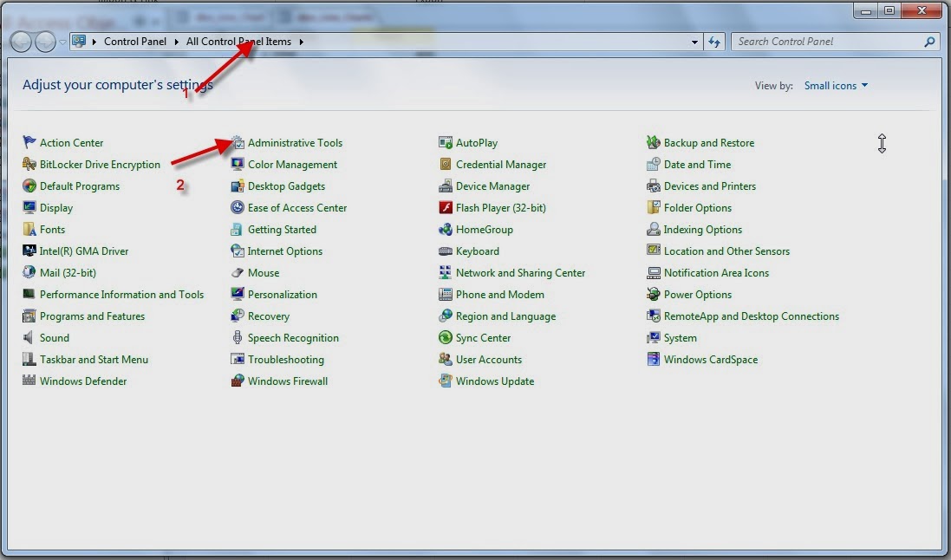This screenshot has height=560, width=951.
Task: Click the Sound speaker icon
Action: tap(29, 337)
